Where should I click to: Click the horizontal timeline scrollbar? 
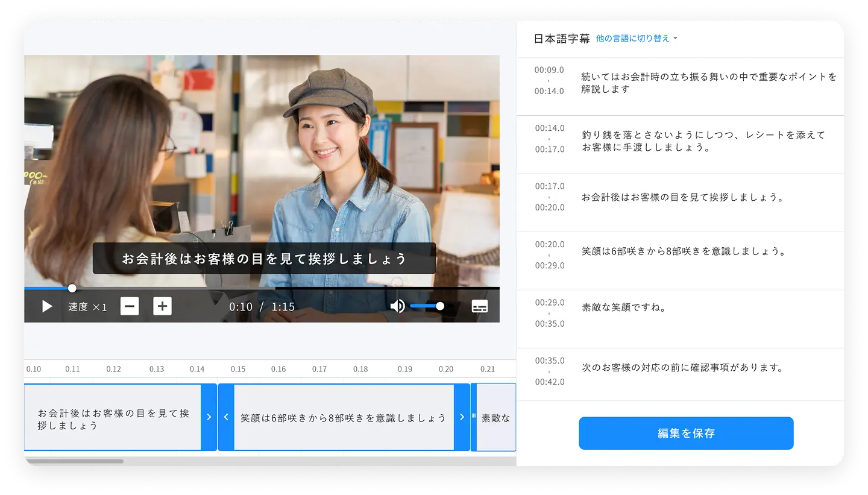[x=74, y=461]
